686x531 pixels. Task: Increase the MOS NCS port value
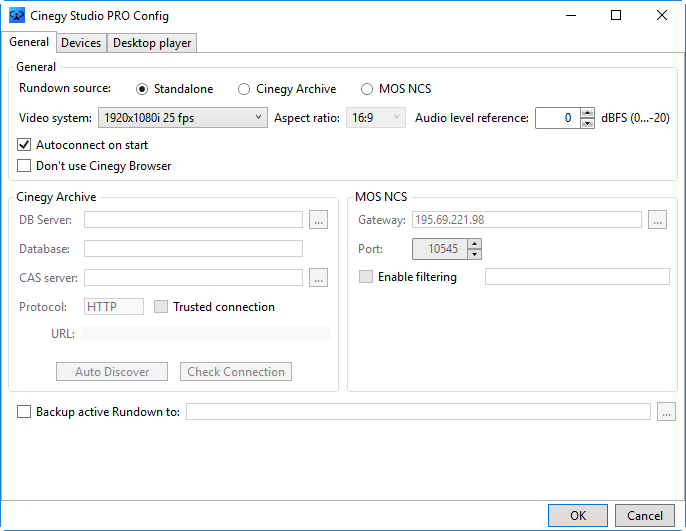[x=474, y=244]
